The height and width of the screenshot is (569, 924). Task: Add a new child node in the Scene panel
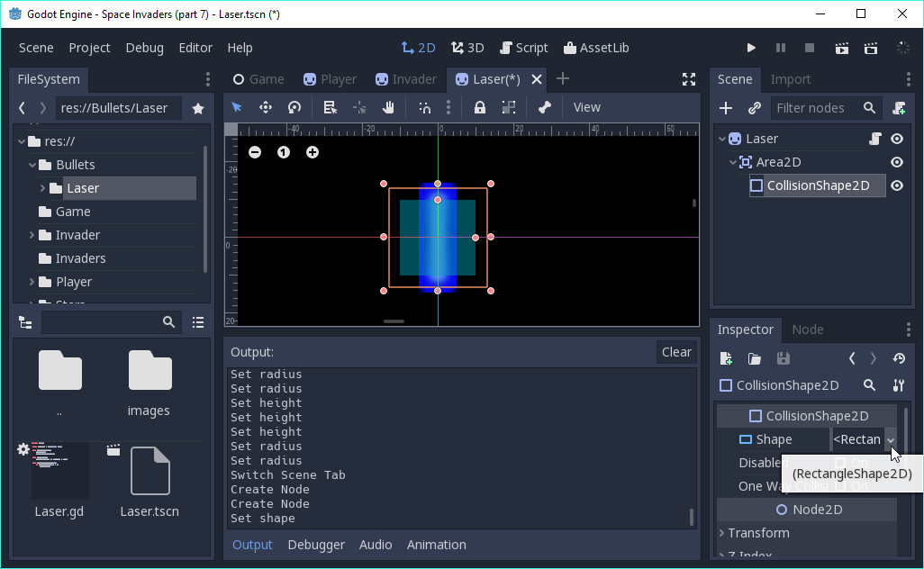(x=726, y=108)
